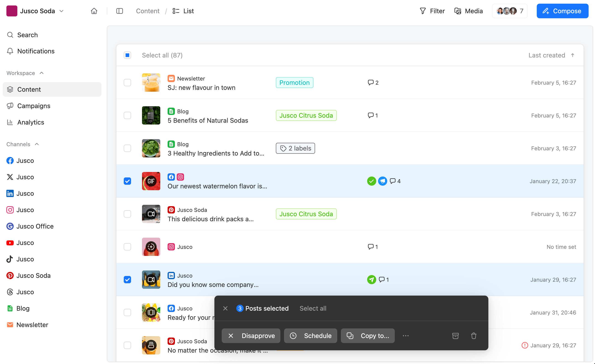Click the Search magnifier icon
This screenshot has height=364, width=595.
10,35
